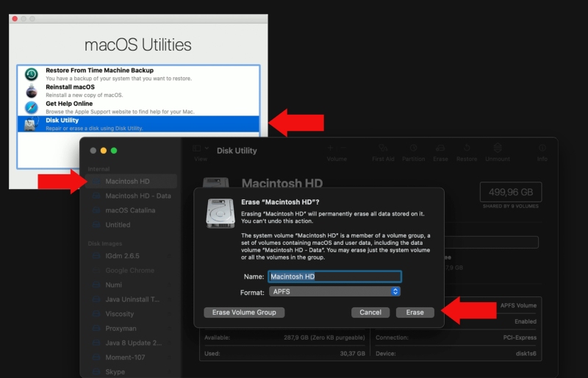588x378 pixels.
Task: Select Get Help Online in macOS Utilities
Action: 138,107
